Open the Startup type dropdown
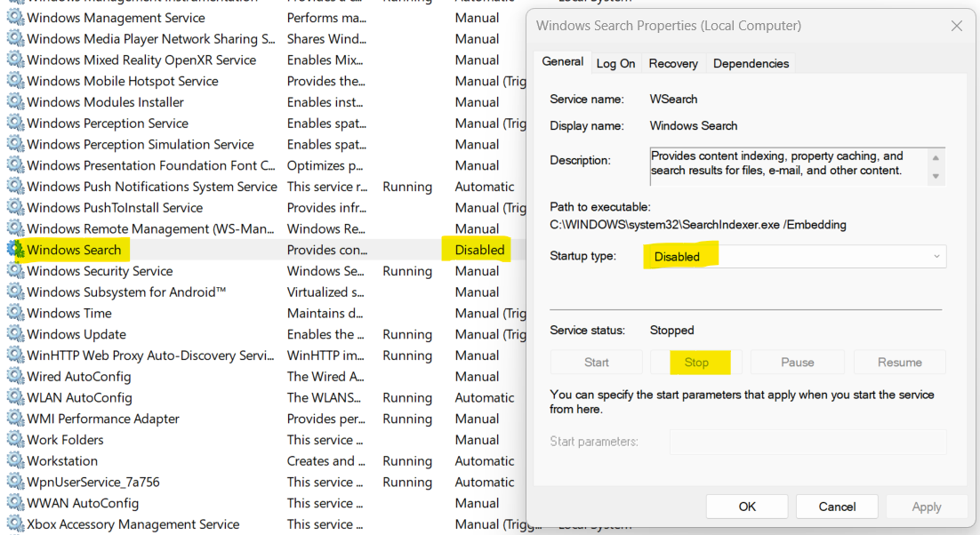This screenshot has width=980, height=535. (797, 257)
